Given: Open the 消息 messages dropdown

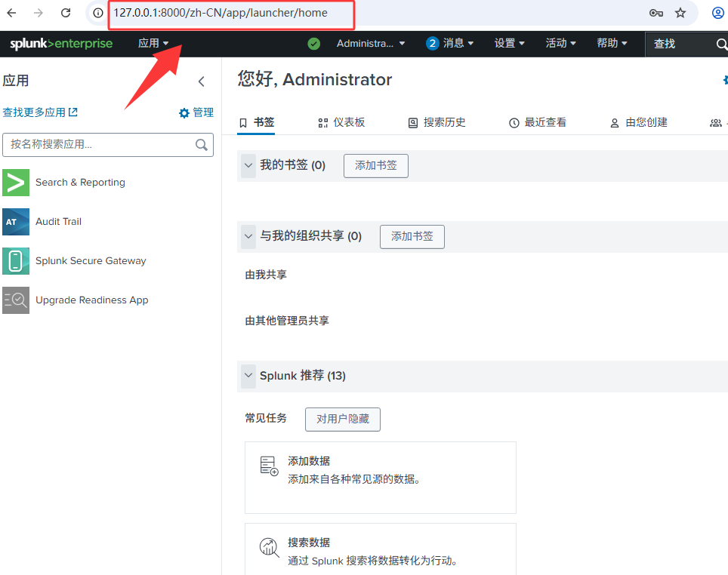Looking at the screenshot, I should (449, 43).
